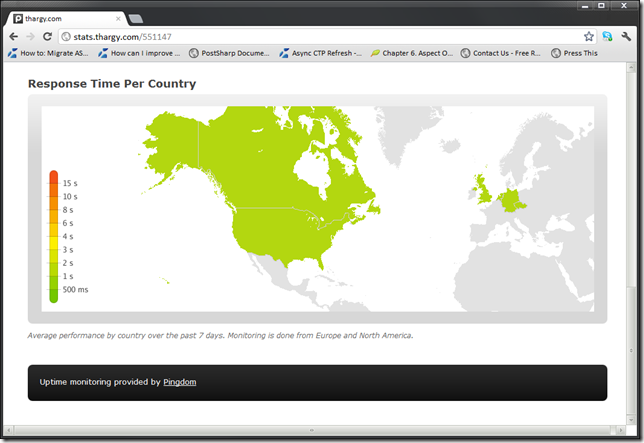The height and width of the screenshot is (443, 644).
Task: Open the 'Press This' bookmark
Action: [x=575, y=53]
